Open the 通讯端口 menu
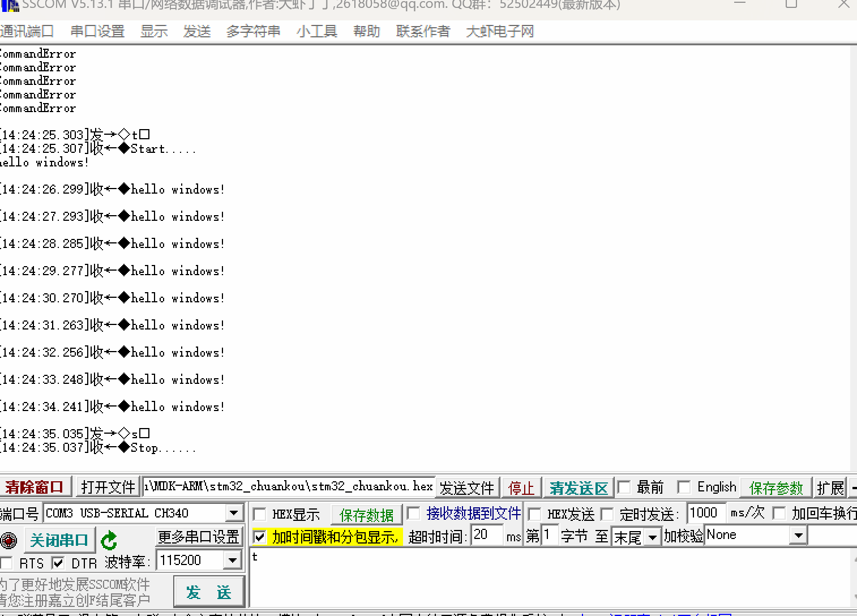Image resolution: width=857 pixels, height=616 pixels. coord(27,31)
